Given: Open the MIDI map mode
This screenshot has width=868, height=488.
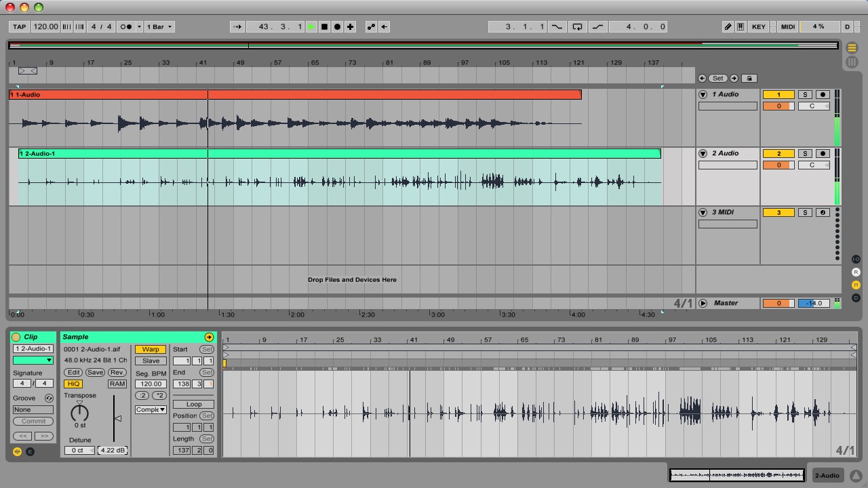Looking at the screenshot, I should [787, 27].
